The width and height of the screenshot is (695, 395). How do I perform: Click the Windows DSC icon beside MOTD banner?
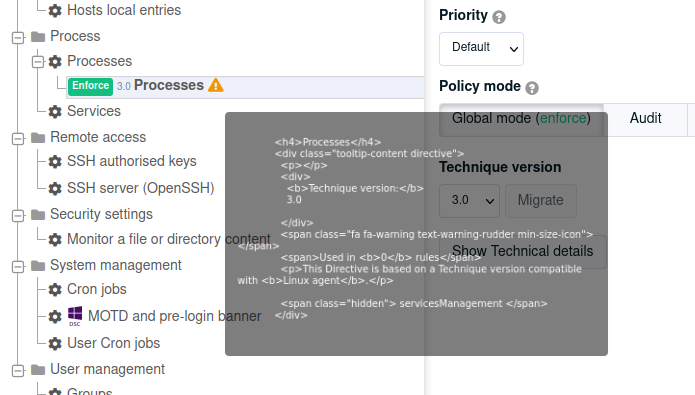[75, 316]
